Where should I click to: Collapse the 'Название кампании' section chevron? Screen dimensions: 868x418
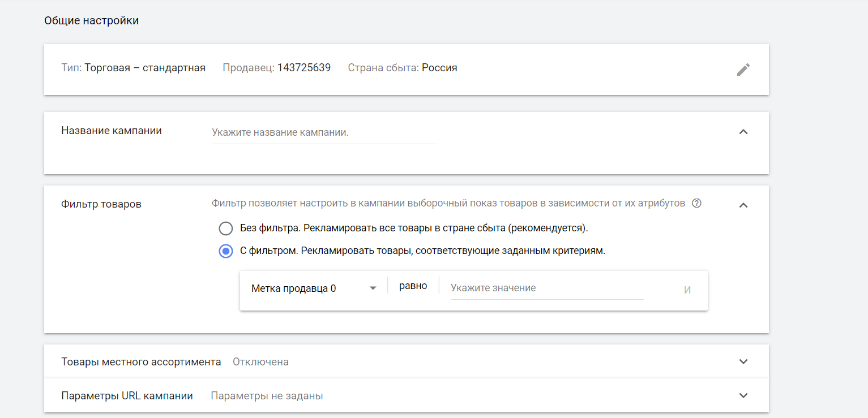coord(743,132)
